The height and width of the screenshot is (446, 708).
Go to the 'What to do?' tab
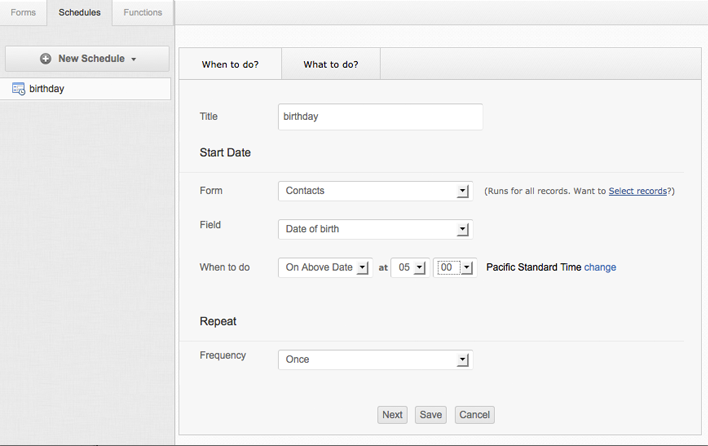[x=331, y=64]
